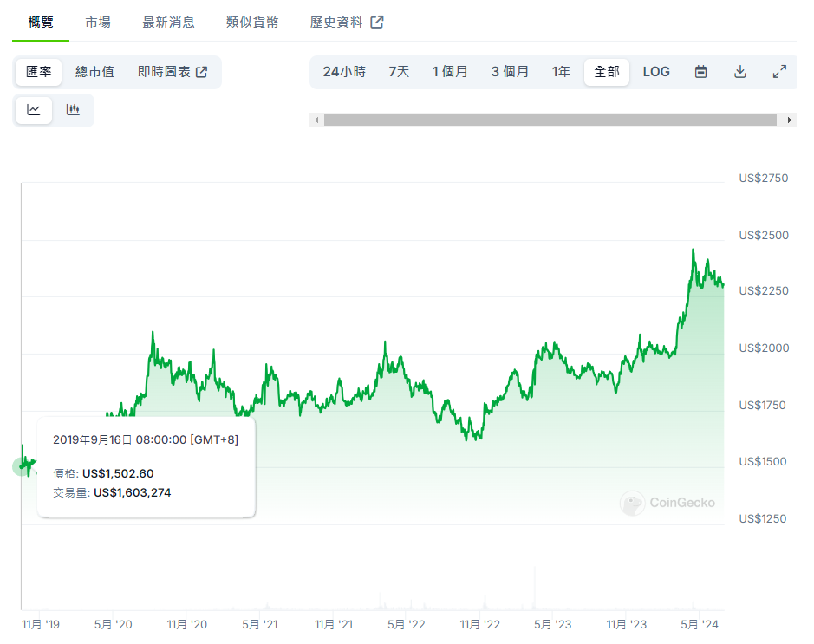The height and width of the screenshot is (644, 814).
Task: Click the volume value US$1,603,274
Action: 133,492
